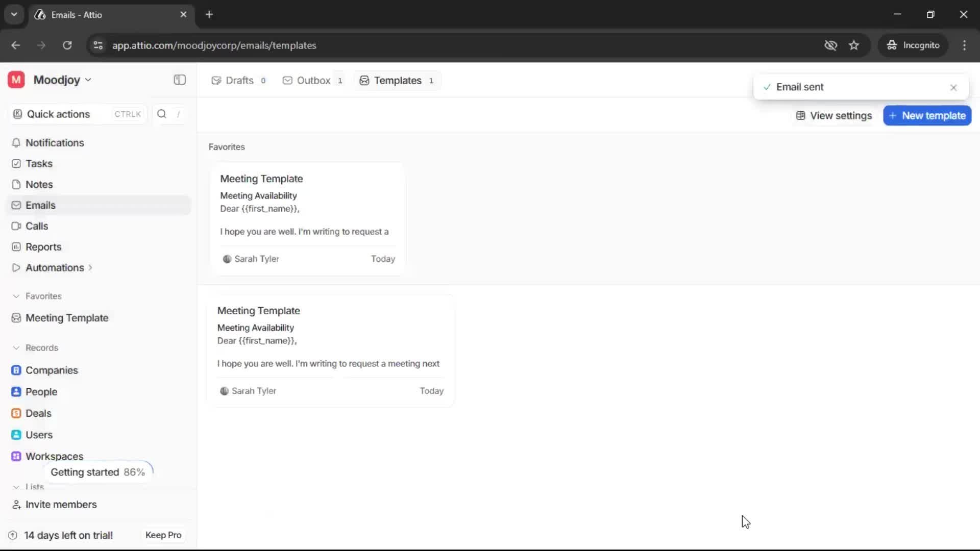Click Keep Pro on the trial banner
This screenshot has height=551, width=980.
pyautogui.click(x=163, y=535)
